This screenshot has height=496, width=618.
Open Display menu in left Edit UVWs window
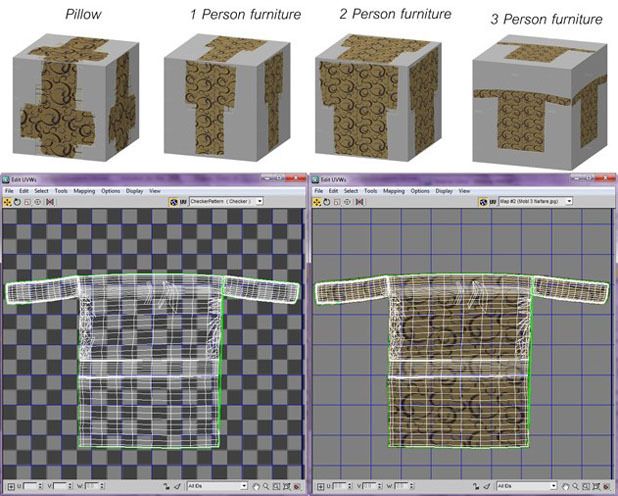click(x=134, y=191)
